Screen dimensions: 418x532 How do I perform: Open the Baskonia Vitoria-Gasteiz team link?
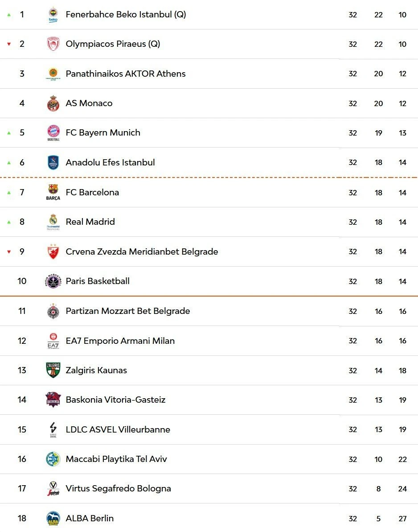tap(115, 400)
